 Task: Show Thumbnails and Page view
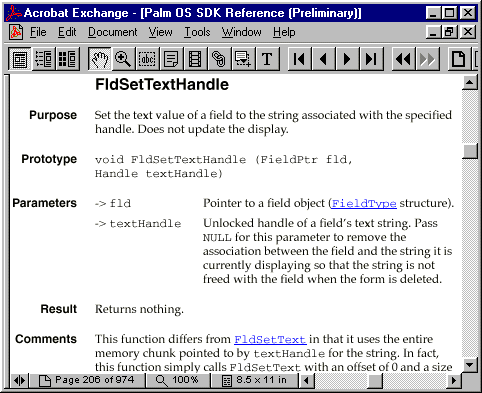click(x=68, y=59)
